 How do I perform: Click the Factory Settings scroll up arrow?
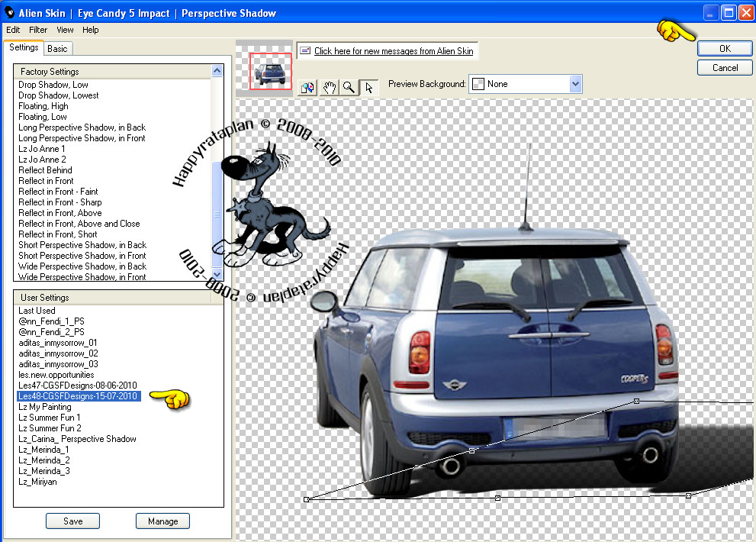point(217,71)
